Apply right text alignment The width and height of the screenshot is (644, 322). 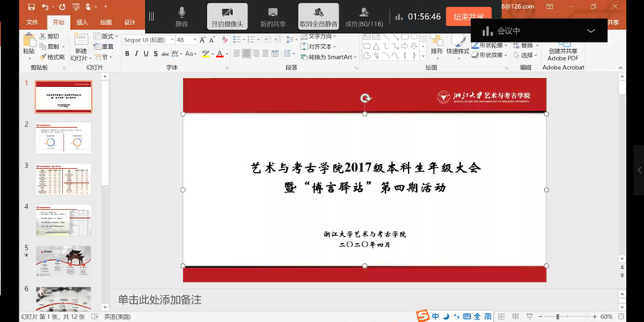(x=256, y=54)
